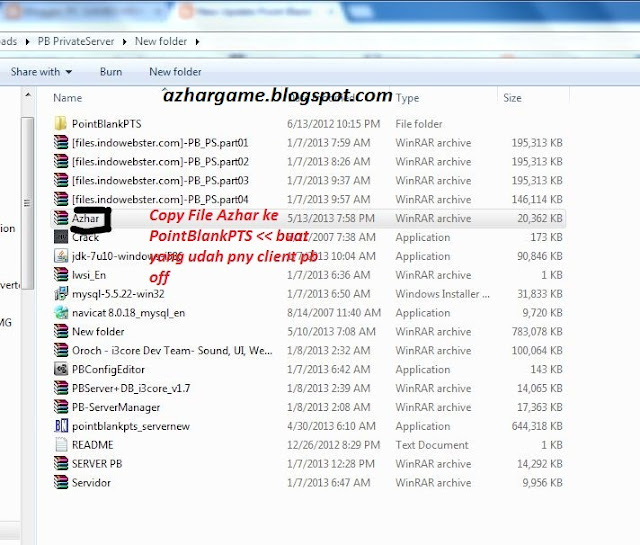640x545 pixels.
Task: Click the date 8/14/2007 11:40 AM
Action: pyautogui.click(x=334, y=313)
